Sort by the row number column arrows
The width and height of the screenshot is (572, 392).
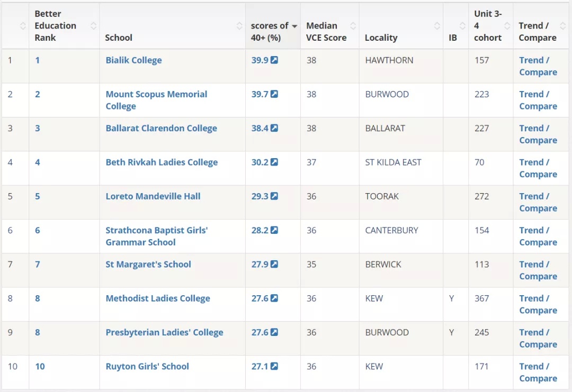23,26
